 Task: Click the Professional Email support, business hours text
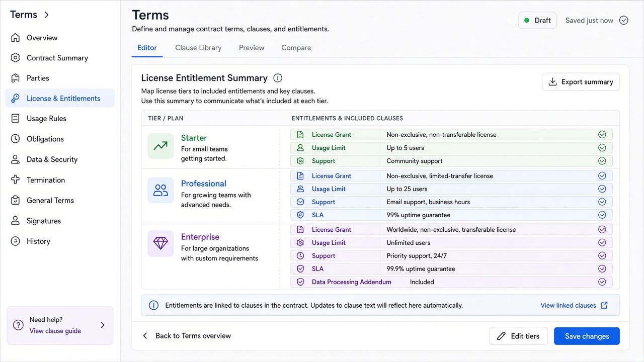(x=428, y=202)
